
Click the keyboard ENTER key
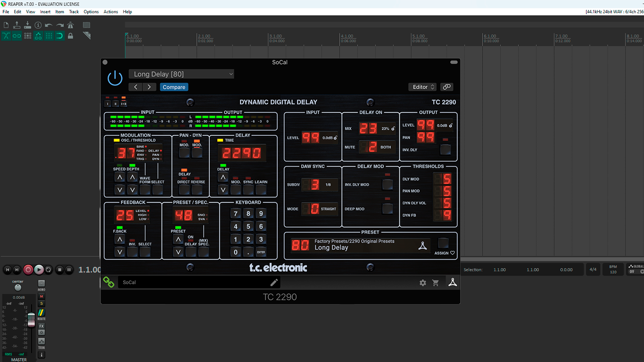(261, 252)
